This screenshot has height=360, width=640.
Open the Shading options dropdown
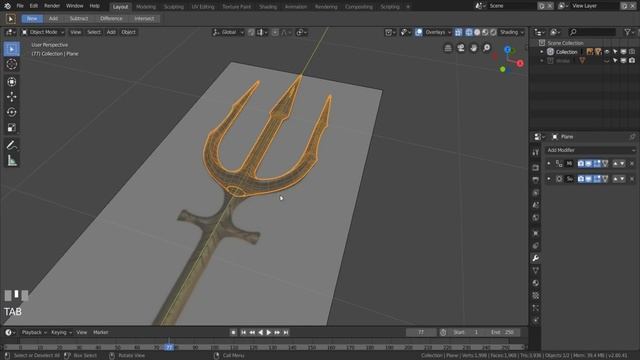click(x=512, y=32)
